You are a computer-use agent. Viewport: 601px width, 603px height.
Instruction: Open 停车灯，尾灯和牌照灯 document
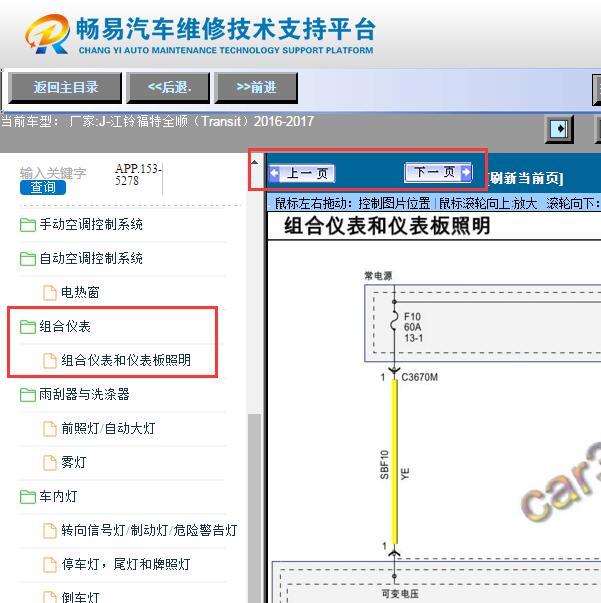tap(126, 564)
